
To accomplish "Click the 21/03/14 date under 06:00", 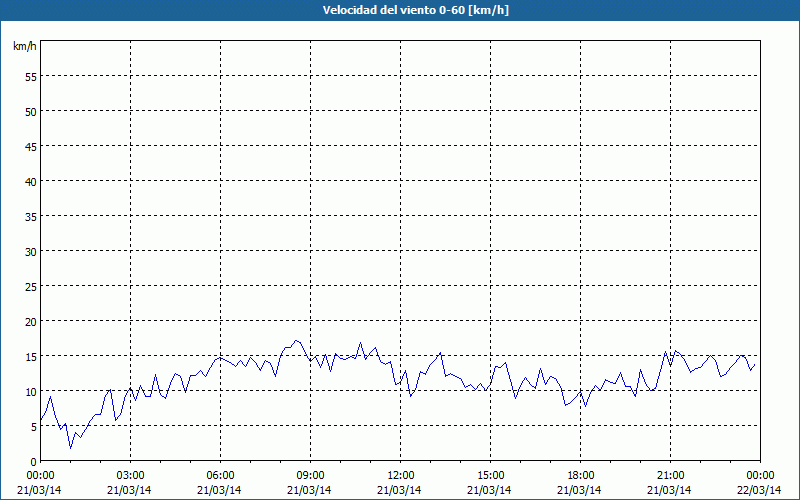I will click(219, 490).
